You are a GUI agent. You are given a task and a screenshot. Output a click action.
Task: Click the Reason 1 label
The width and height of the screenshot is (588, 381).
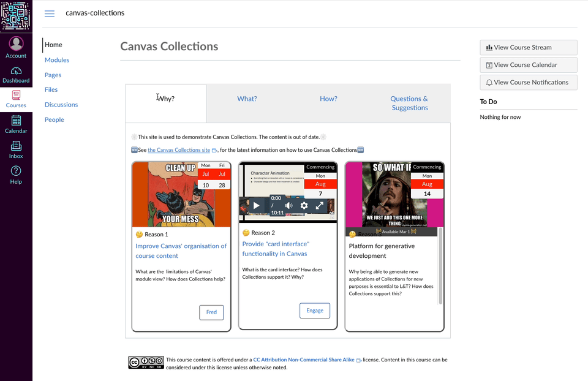(156, 235)
